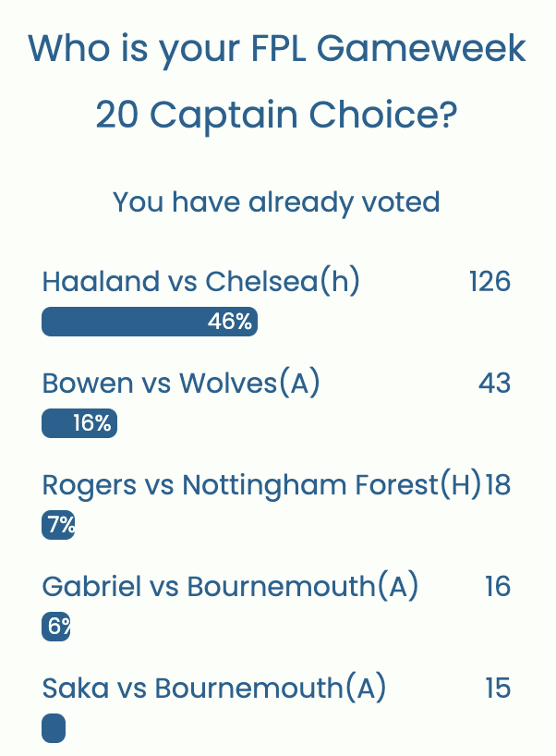Click Saka's small vote progress bar
Screen dimensions: 556x756
(54, 728)
